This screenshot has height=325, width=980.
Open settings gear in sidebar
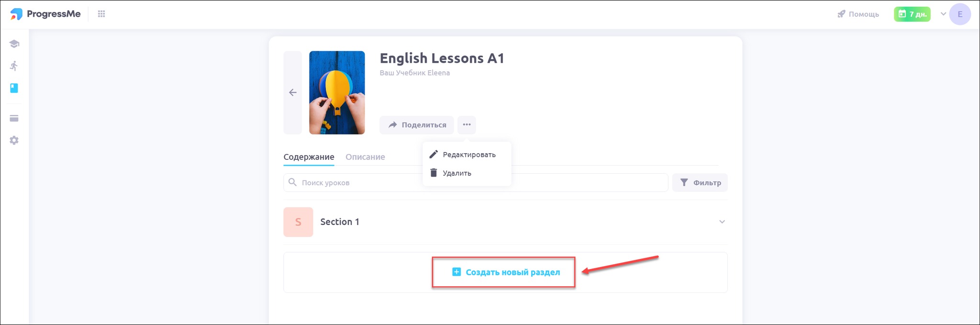pyautogui.click(x=14, y=140)
